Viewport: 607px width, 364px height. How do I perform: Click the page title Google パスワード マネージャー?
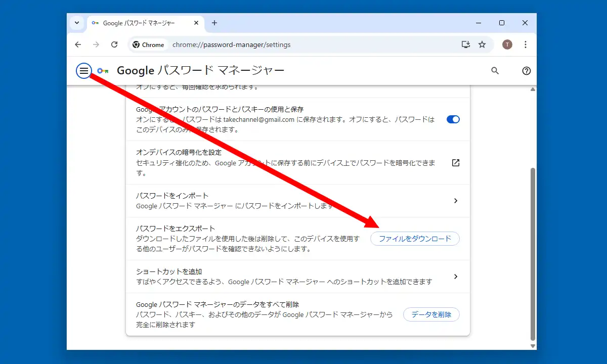click(x=200, y=71)
